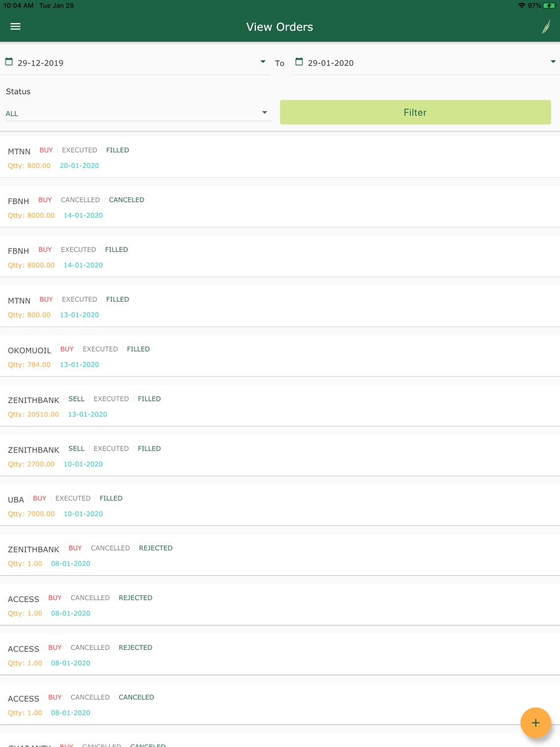This screenshot has width=560, height=747.
Task: Open the UBA buy order
Action: coord(280,506)
